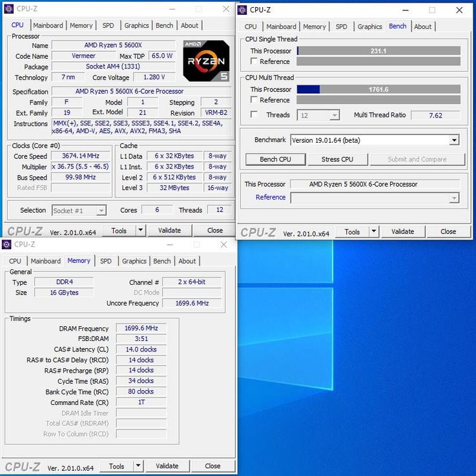Close the Memory CPU-Z window
Screen dimensions: 476x476
click(x=223, y=245)
